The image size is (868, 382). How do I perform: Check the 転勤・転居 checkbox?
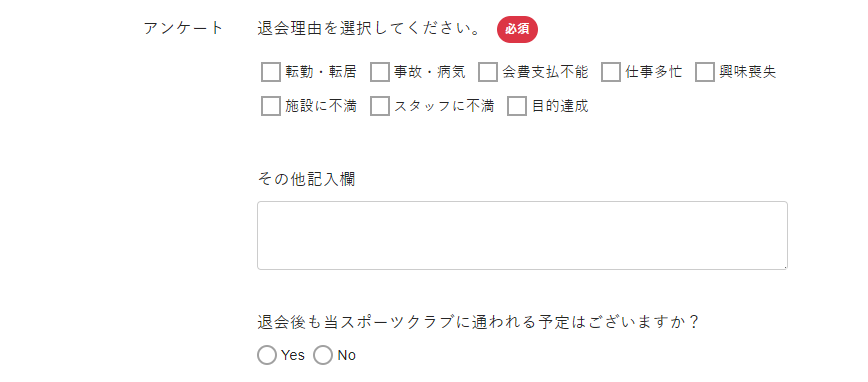tap(271, 72)
